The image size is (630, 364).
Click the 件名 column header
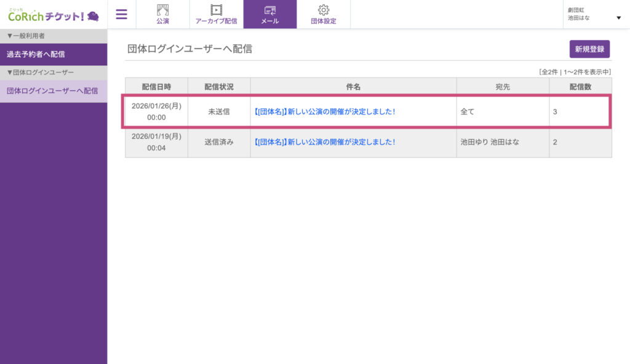[x=353, y=87]
